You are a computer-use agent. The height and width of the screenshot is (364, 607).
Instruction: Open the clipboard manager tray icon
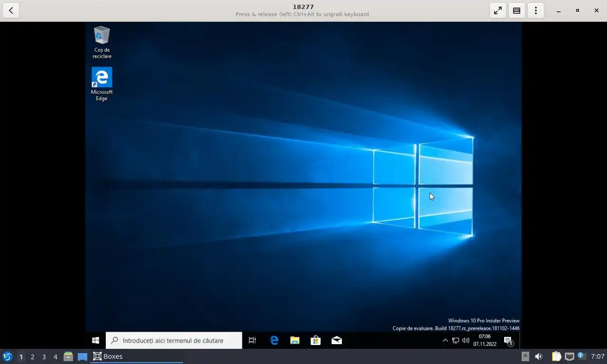(556, 356)
